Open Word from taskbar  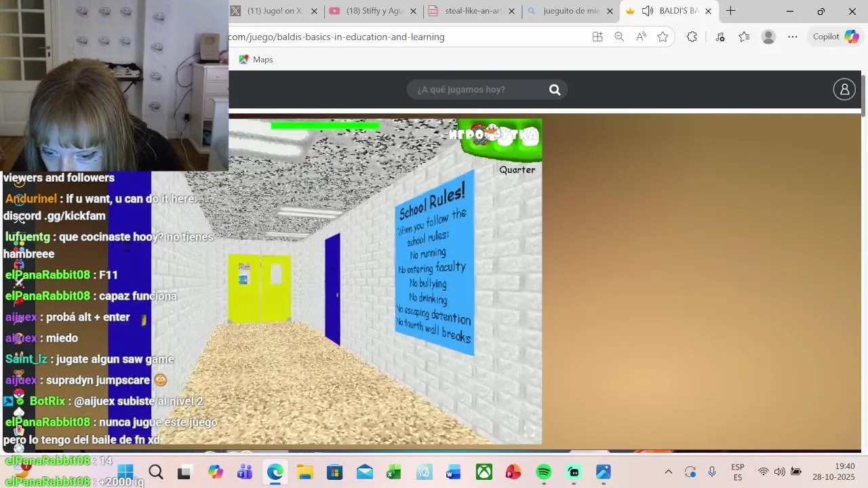[x=453, y=472]
